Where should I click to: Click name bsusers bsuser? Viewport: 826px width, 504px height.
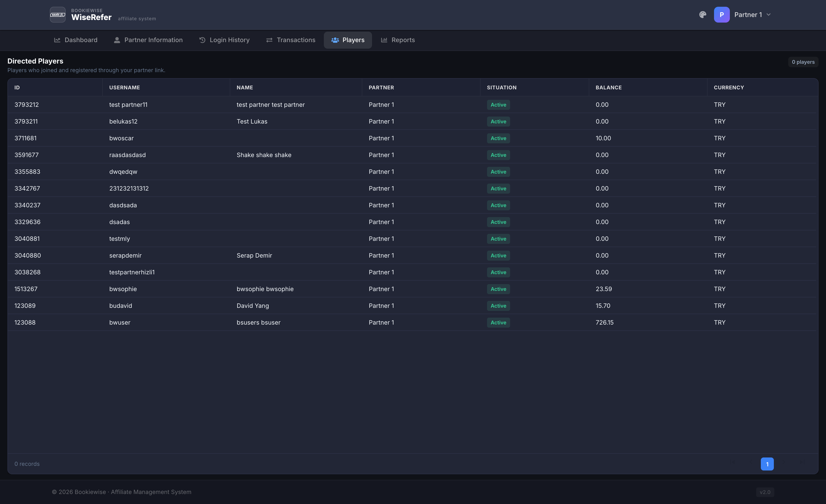[258, 322]
